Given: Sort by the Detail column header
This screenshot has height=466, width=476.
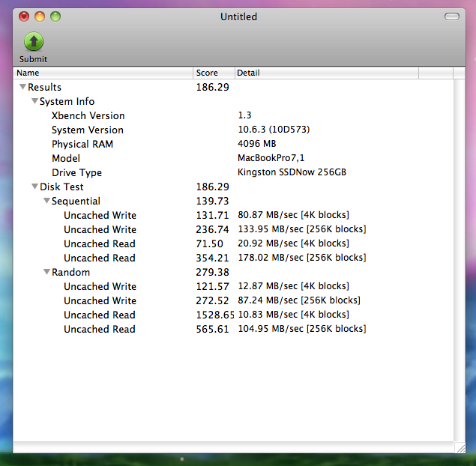Looking at the screenshot, I should (327, 73).
